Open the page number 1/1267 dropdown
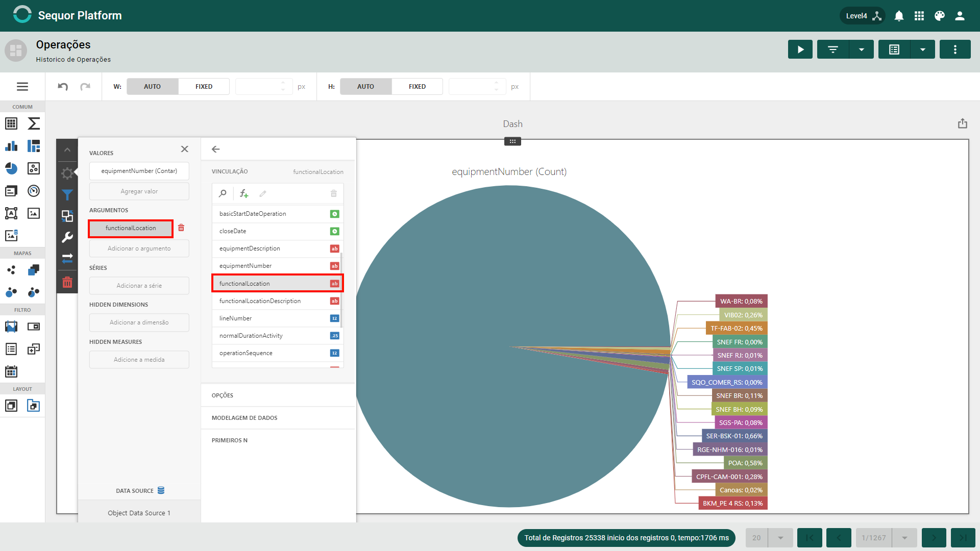This screenshot has width=980, height=551. 904,538
